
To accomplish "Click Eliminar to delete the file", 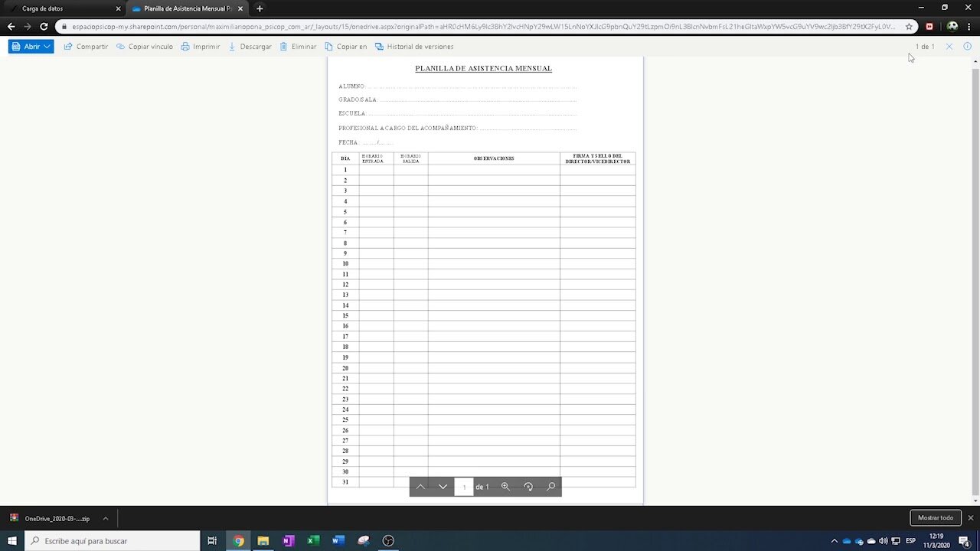I will coord(298,47).
